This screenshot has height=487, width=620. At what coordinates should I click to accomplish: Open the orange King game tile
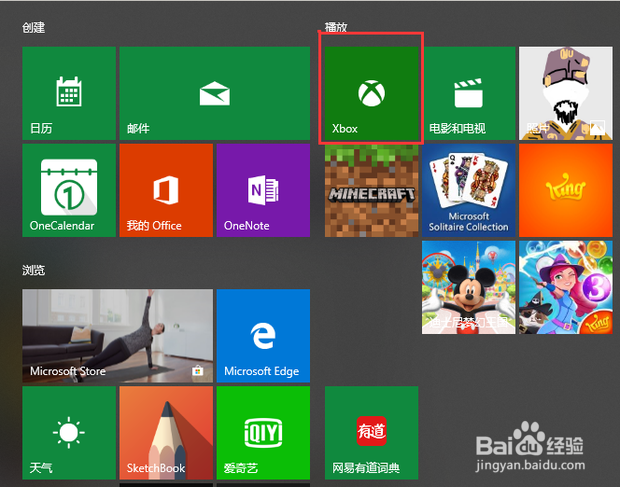pos(565,190)
